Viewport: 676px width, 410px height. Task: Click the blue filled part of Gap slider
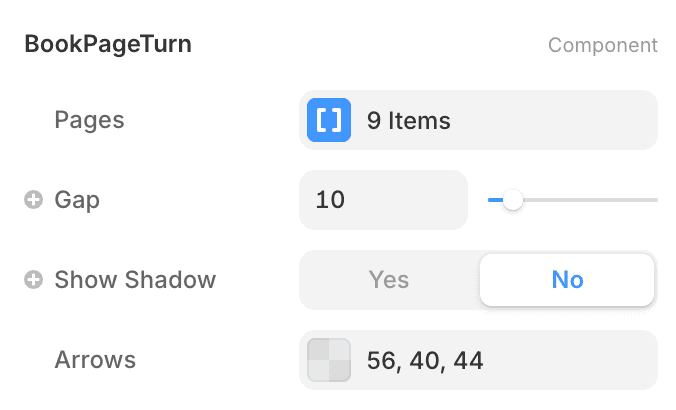click(494, 200)
